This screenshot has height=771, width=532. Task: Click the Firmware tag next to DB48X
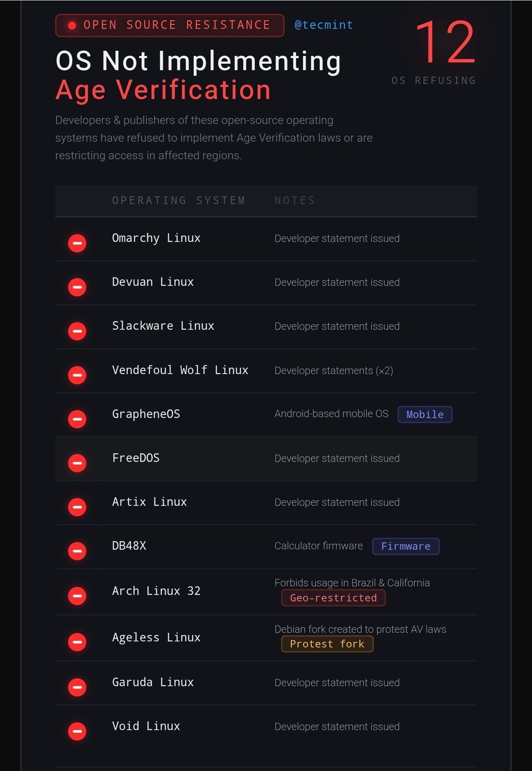click(405, 546)
